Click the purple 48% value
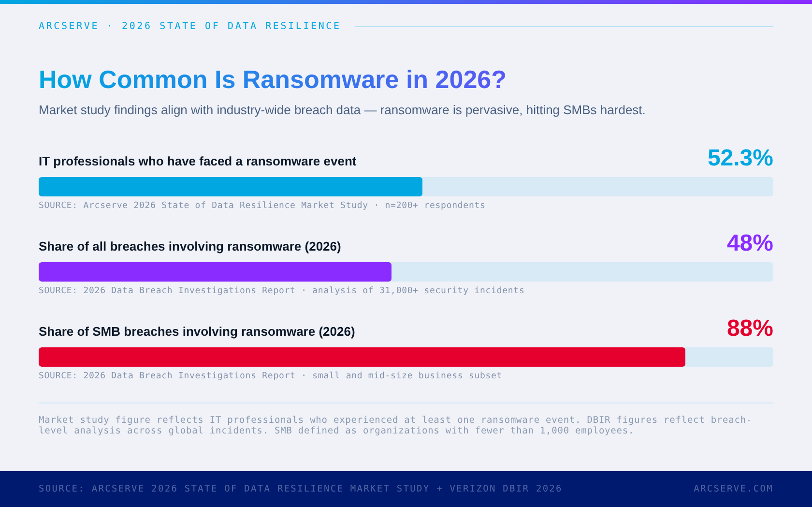Viewport: 812px width, 507px height. [x=750, y=243]
